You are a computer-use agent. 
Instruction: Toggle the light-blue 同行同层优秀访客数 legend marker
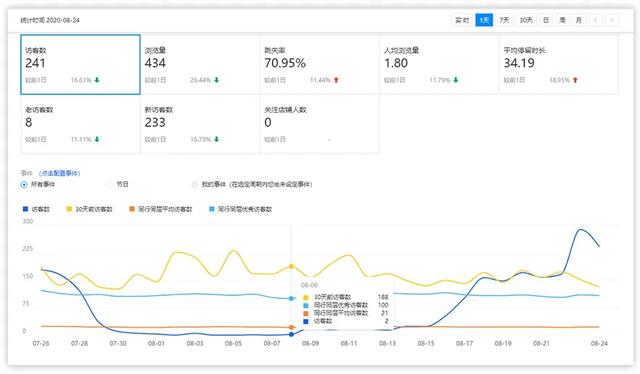coord(211,209)
